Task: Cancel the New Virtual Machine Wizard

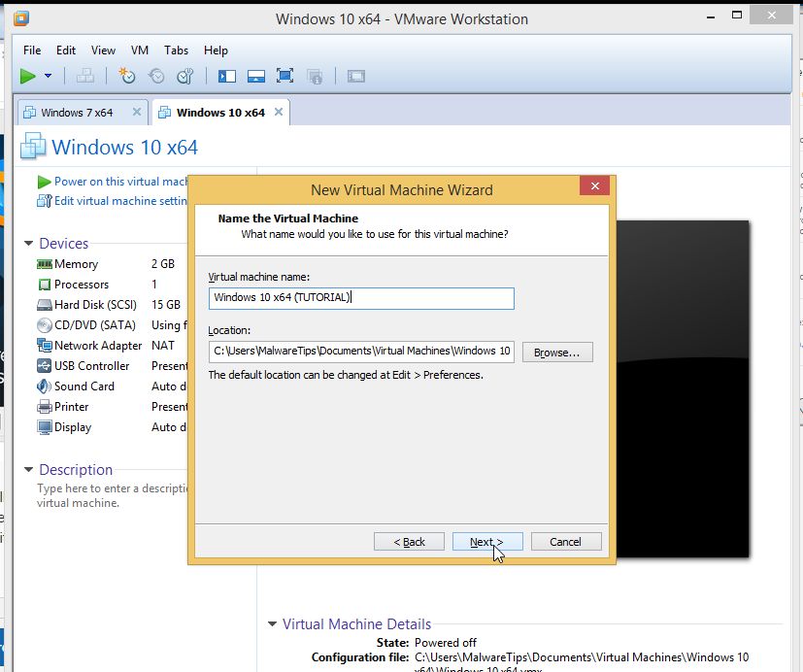Action: pyautogui.click(x=566, y=542)
